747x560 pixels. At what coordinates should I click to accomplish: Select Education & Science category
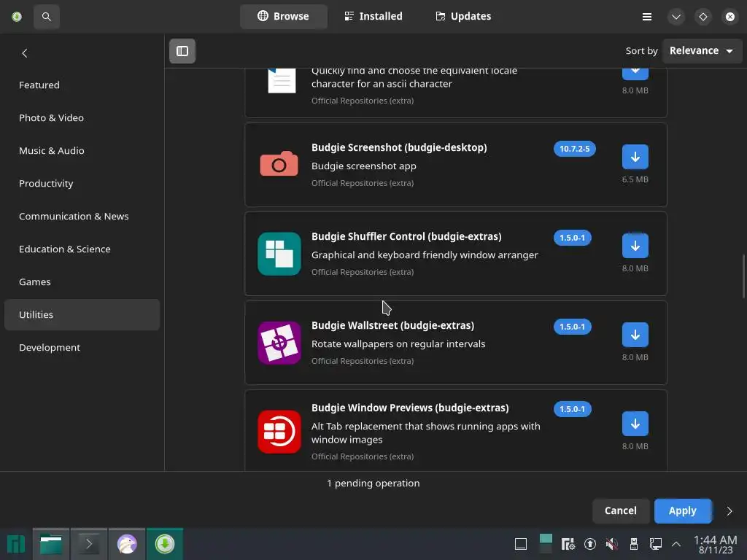(x=82, y=249)
